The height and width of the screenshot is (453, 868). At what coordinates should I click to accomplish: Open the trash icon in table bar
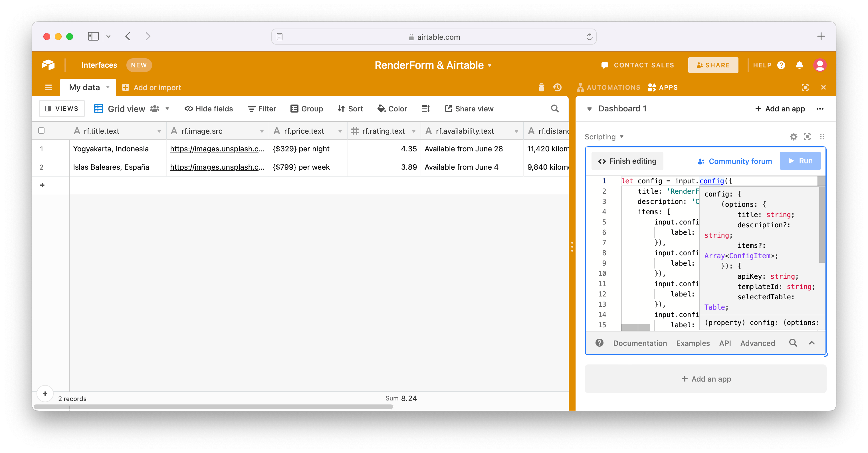click(541, 88)
